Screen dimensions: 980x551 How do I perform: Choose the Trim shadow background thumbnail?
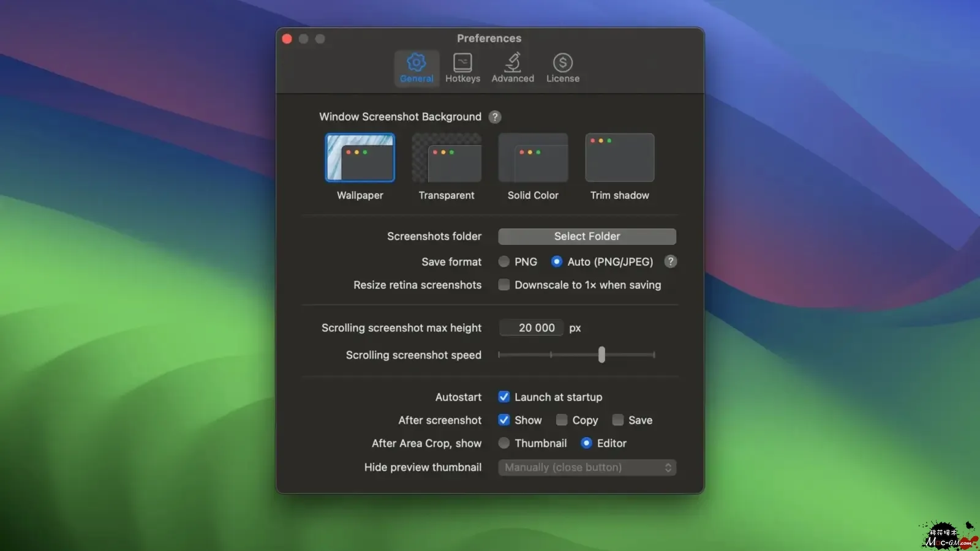pyautogui.click(x=620, y=158)
